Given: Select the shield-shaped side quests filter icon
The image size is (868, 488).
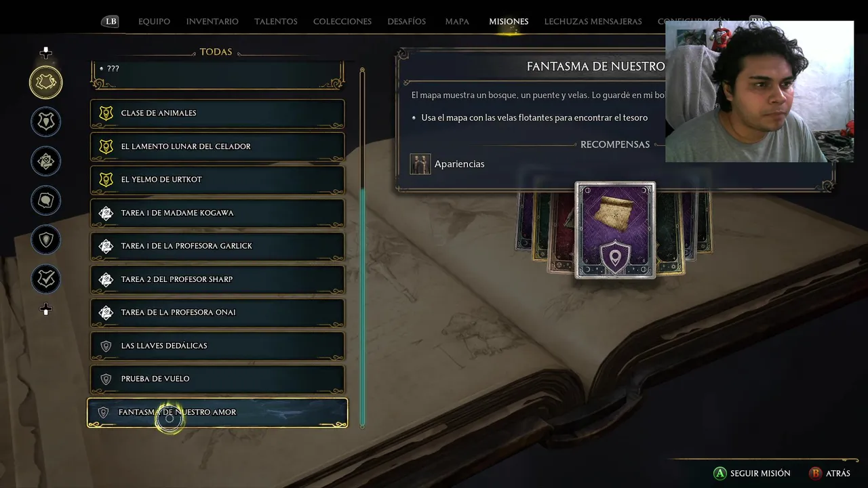Looking at the screenshot, I should pos(46,240).
